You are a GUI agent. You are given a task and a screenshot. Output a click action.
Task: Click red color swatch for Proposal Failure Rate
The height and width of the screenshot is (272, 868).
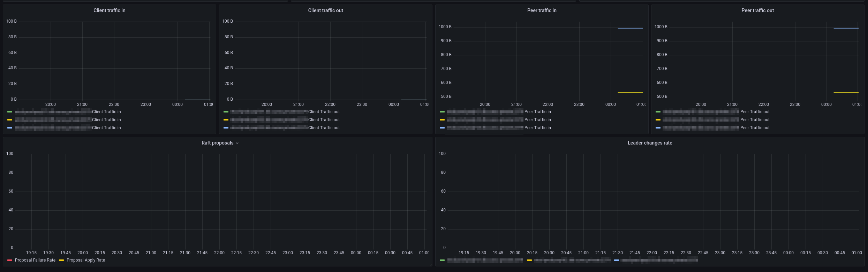tap(10, 260)
